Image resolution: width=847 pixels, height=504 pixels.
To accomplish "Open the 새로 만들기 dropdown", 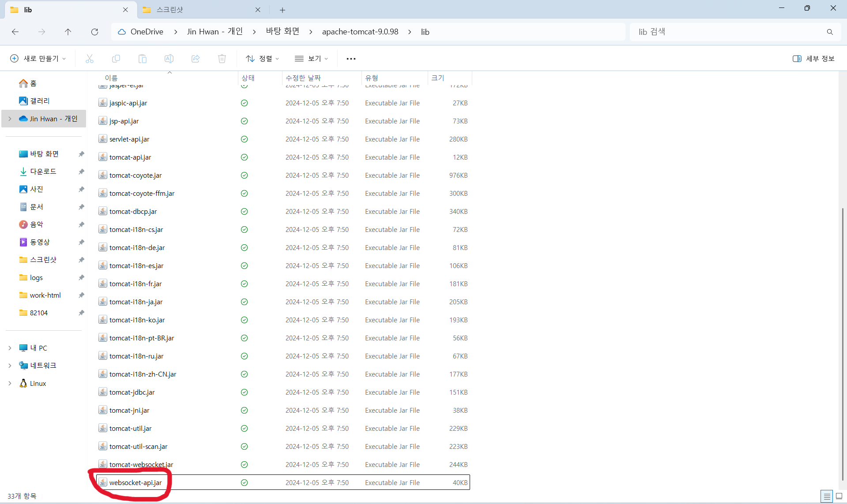I will (38, 59).
